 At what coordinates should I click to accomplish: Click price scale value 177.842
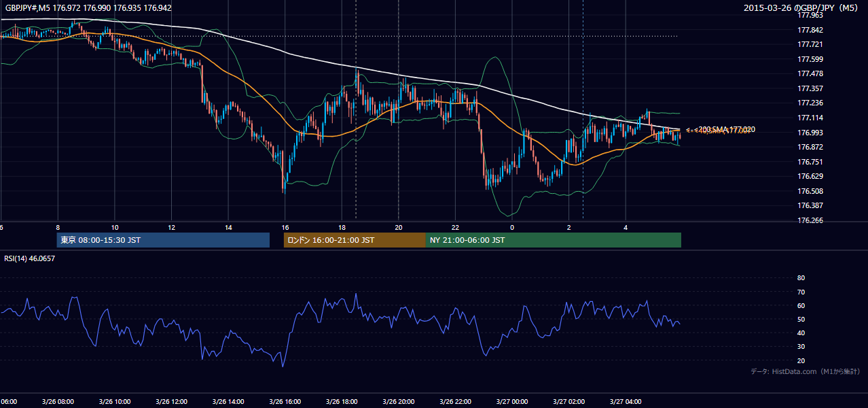[810, 30]
